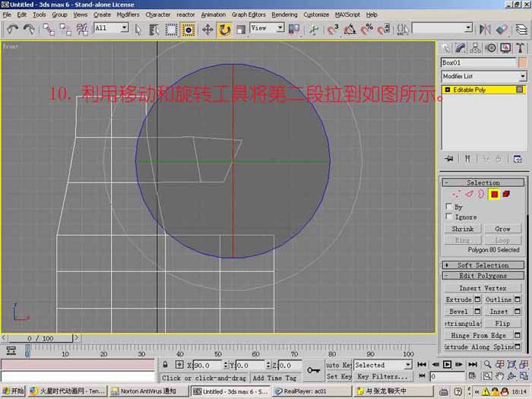The height and width of the screenshot is (399, 532).
Task: Select Edge sub-object level icon
Action: tap(469, 194)
